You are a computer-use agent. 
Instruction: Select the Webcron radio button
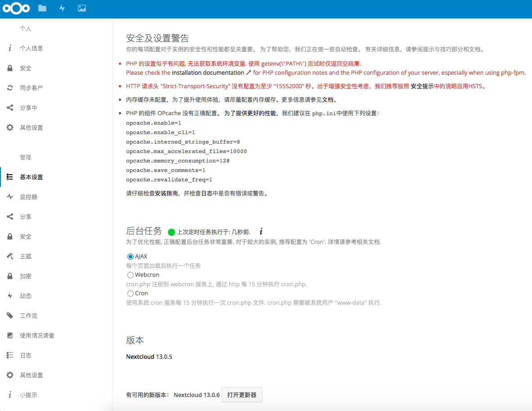pos(130,275)
